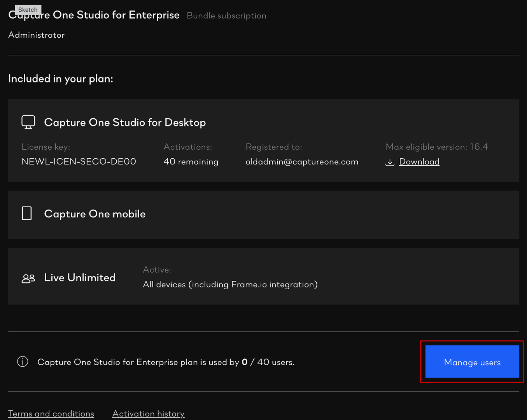527x420 pixels.
Task: Click the '40 remaining' activations value
Action: coord(191,162)
